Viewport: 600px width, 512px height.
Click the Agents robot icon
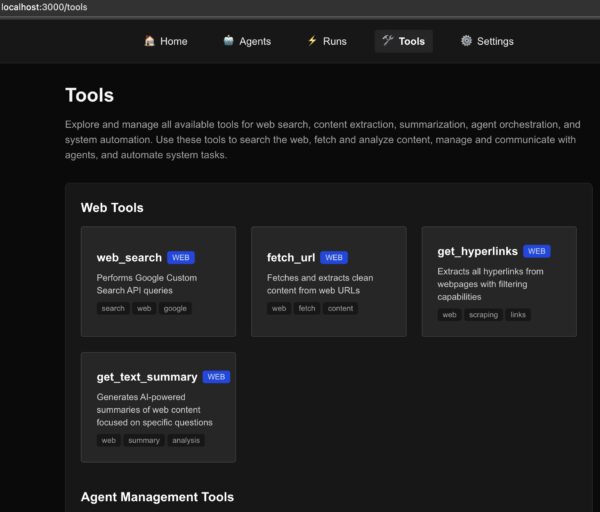tap(229, 41)
